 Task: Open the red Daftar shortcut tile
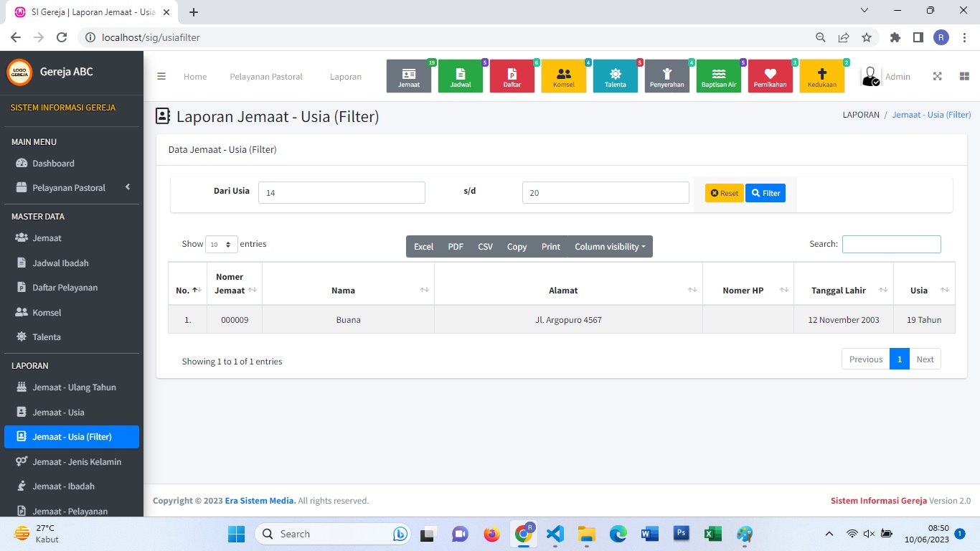coord(512,76)
